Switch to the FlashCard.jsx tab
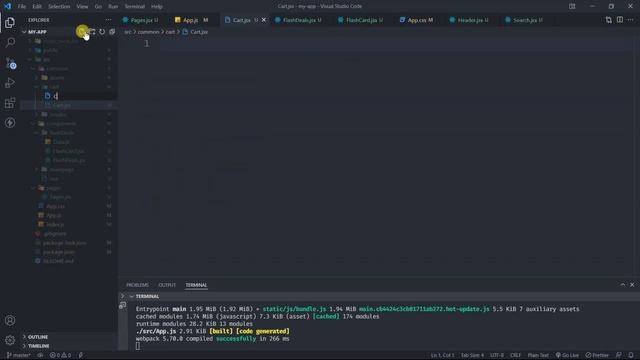Screen dimensions: 640x360 pos(361,20)
